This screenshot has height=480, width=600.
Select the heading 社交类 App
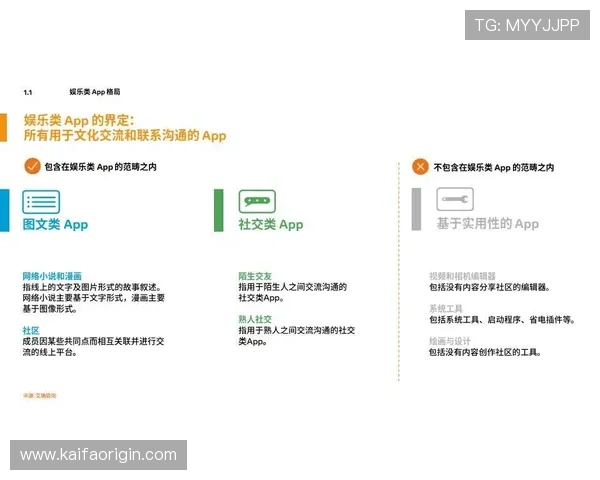tap(271, 224)
